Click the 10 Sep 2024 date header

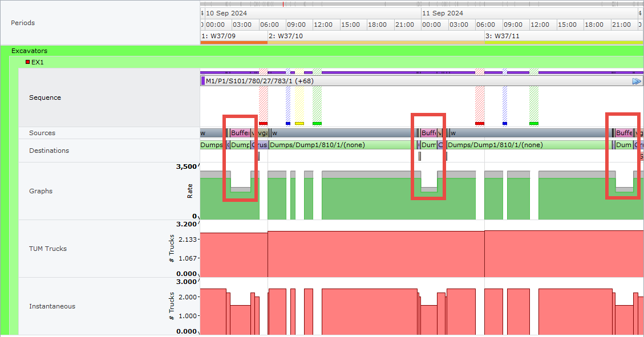(x=226, y=13)
